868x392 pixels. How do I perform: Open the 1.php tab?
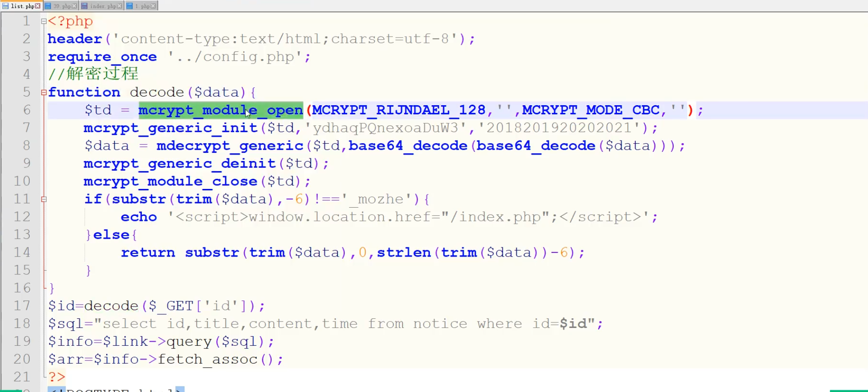[x=142, y=6]
